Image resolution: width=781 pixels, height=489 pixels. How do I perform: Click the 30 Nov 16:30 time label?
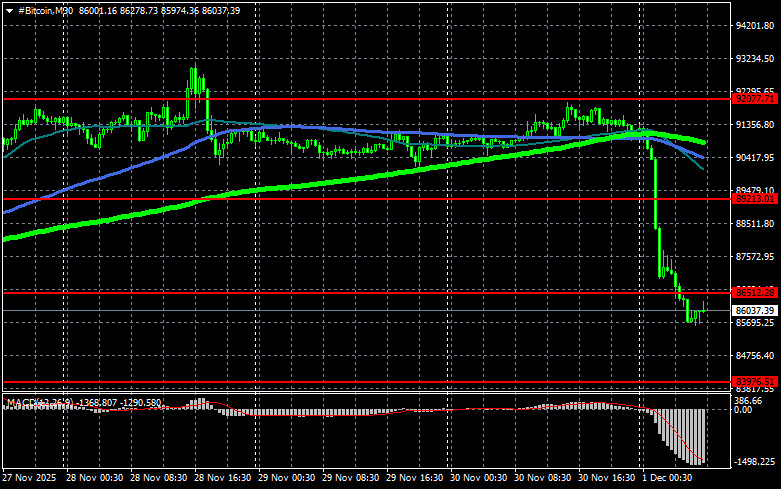coord(607,478)
